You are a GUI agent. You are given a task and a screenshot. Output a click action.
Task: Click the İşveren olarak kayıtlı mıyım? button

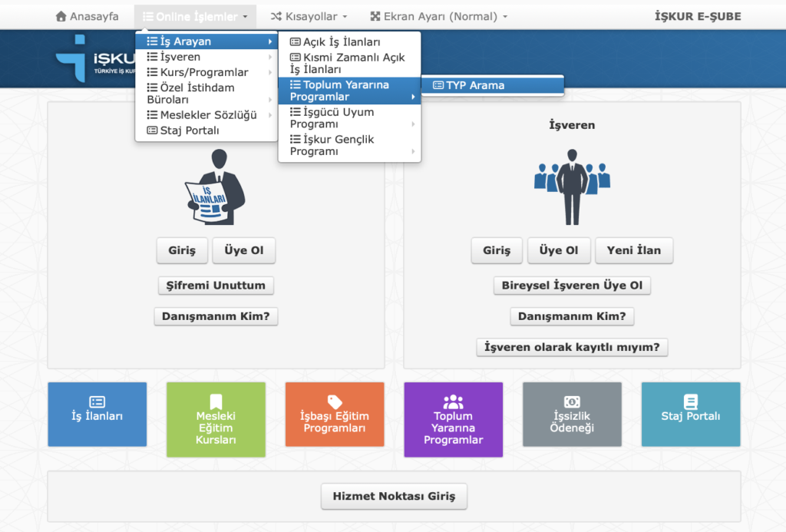(x=572, y=347)
